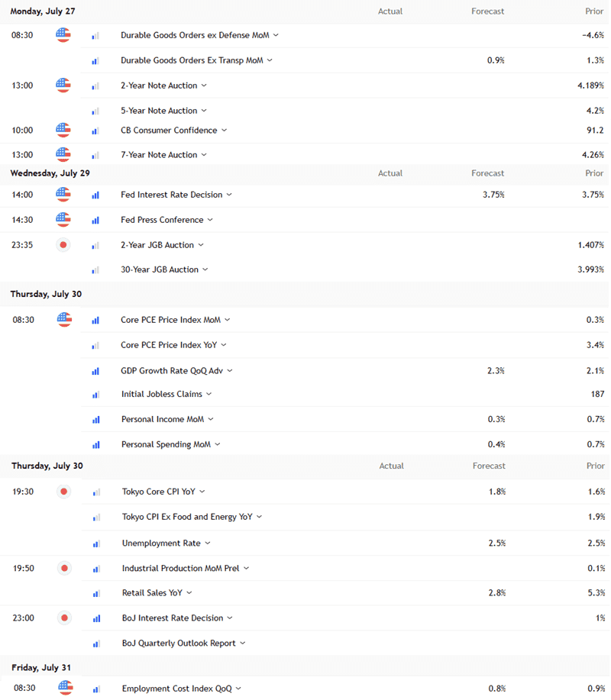Expand the Core PCE Price Index YoY chevron
This screenshot has height=700, width=611.
click(224, 344)
